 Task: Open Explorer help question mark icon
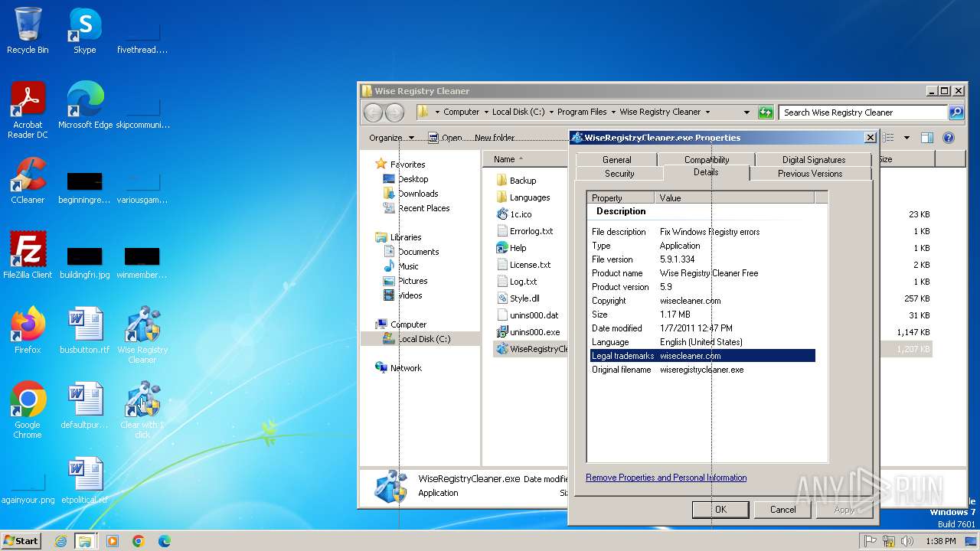point(949,138)
